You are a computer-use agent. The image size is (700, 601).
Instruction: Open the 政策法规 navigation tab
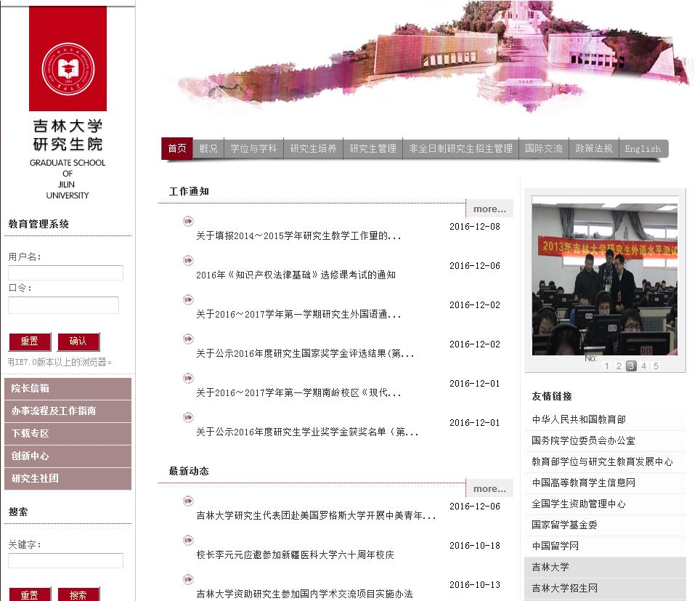click(x=594, y=148)
